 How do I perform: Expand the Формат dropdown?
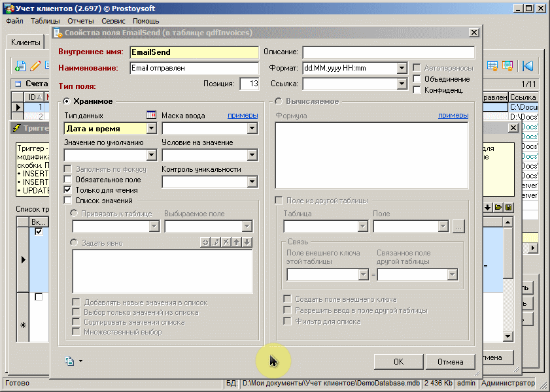coord(402,68)
